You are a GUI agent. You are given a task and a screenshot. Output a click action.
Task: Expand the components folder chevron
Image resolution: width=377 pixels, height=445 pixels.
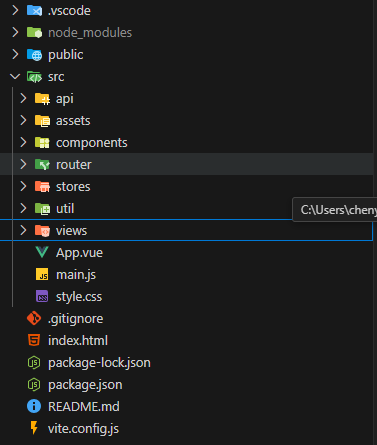coord(23,143)
